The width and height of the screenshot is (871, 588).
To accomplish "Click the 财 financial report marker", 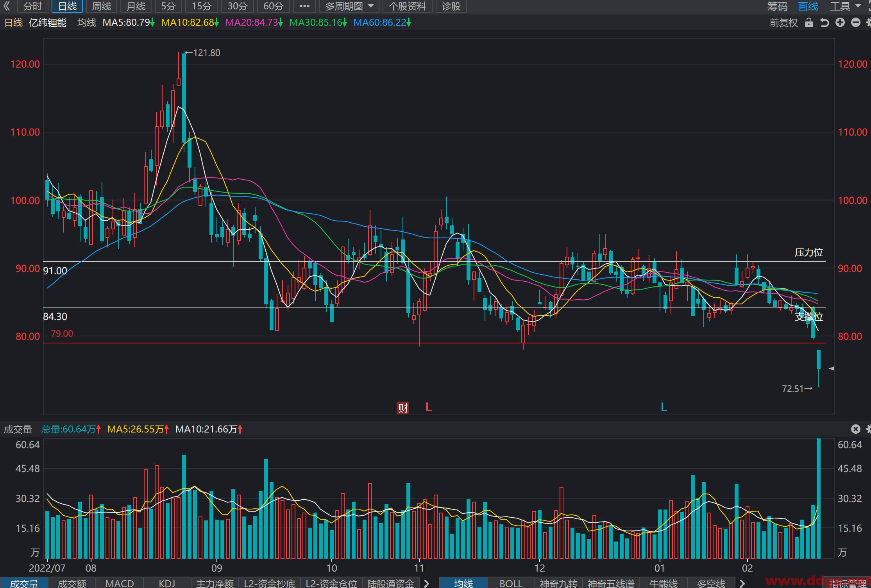I will point(403,407).
